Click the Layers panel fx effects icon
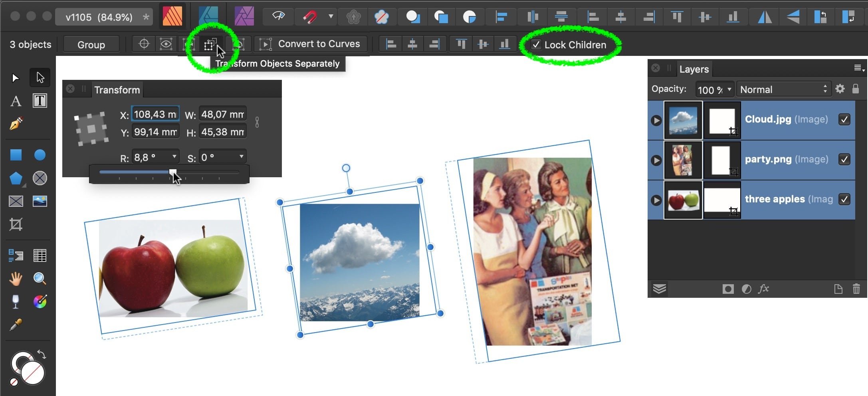This screenshot has width=868, height=396. 763,289
